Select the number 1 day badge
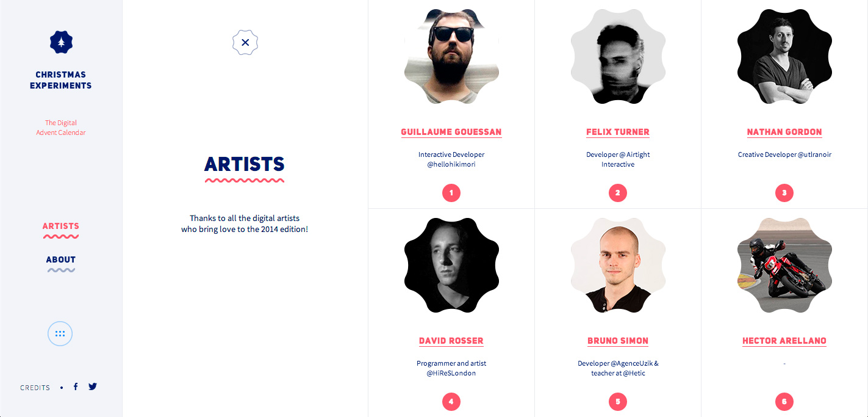 pyautogui.click(x=451, y=193)
